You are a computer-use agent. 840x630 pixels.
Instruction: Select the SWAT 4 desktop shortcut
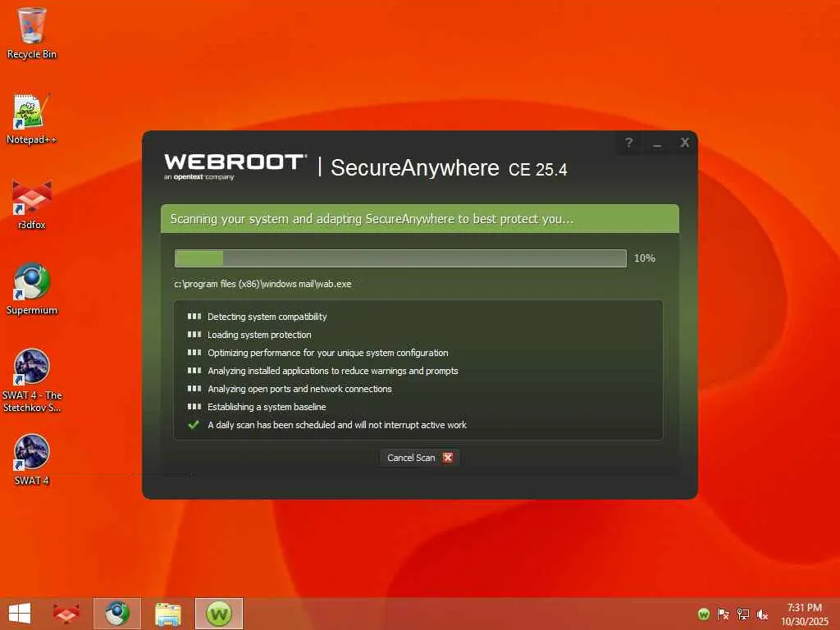(32, 459)
